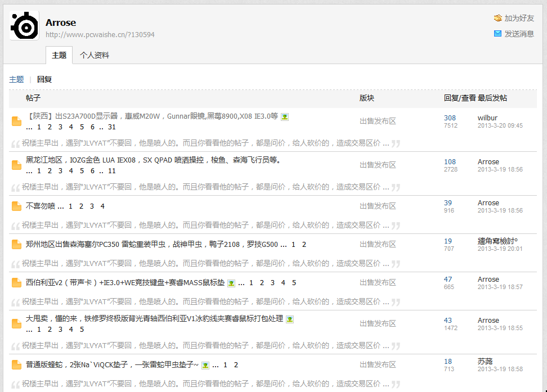Click 出售发布区 board for 普通版蝰蛇 thread
This screenshot has width=547, height=392.
pos(378,365)
